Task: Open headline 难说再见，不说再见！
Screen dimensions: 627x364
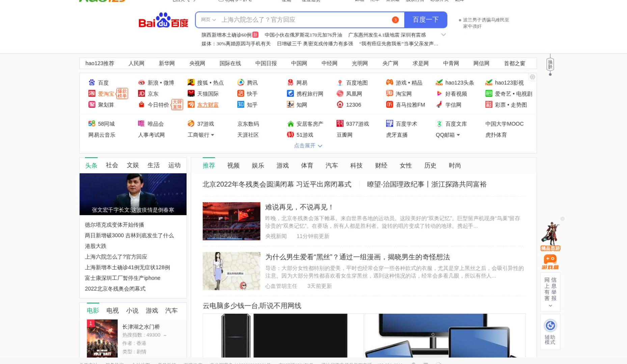Action: pos(300,207)
